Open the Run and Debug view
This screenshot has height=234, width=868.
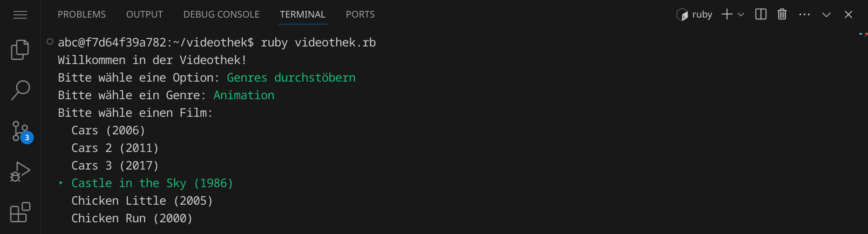pyautogui.click(x=20, y=172)
